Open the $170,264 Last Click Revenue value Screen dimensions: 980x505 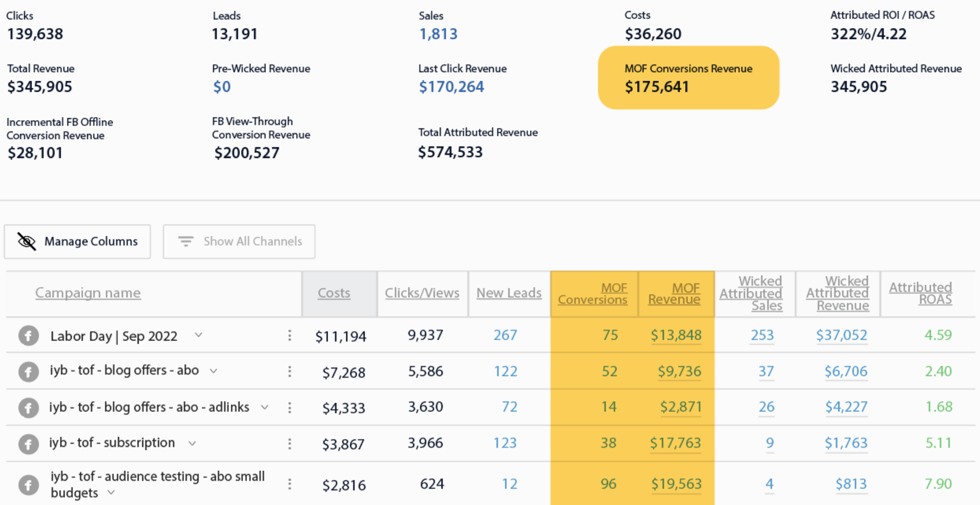coord(452,87)
